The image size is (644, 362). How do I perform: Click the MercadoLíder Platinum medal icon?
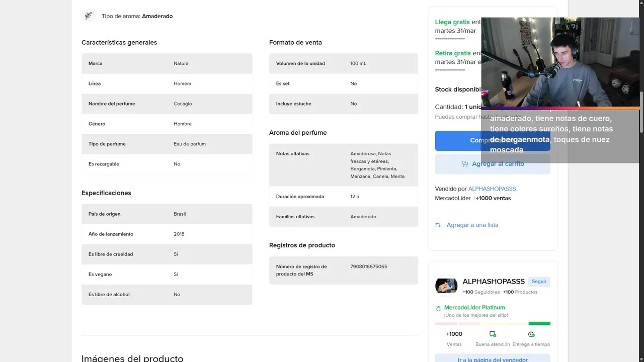click(x=438, y=308)
